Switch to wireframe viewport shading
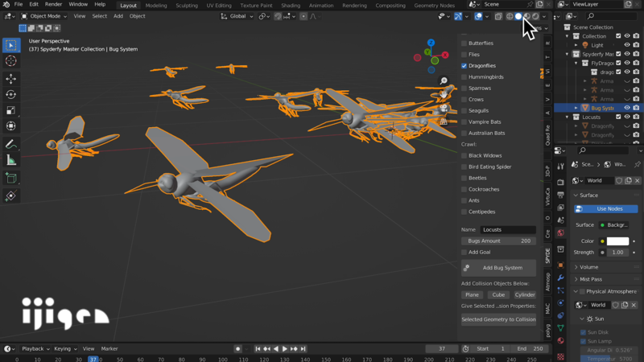This screenshot has width=644, height=362. (x=510, y=16)
